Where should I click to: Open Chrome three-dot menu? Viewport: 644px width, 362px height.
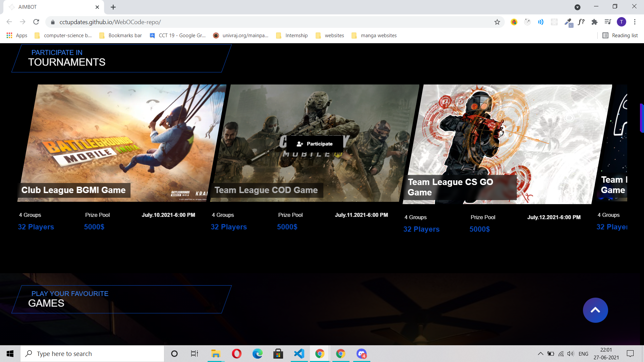coord(635,22)
